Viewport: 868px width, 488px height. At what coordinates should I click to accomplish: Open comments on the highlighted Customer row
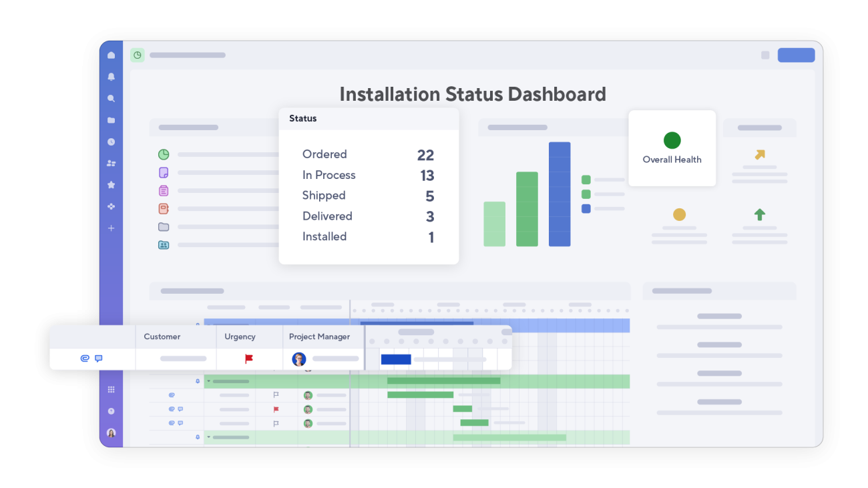coord(99,358)
